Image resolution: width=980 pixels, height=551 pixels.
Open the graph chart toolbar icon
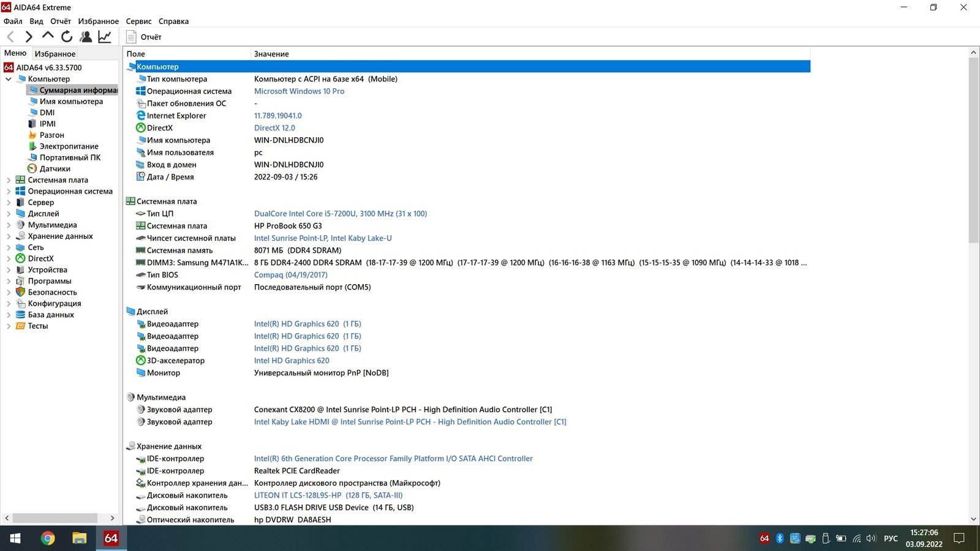click(105, 37)
